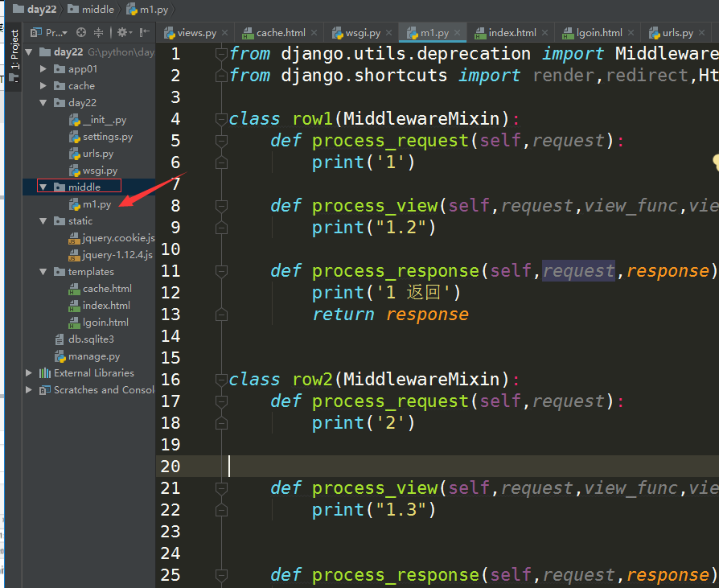Close the views.py editor tab
The height and width of the screenshot is (588, 719).
click(x=224, y=33)
